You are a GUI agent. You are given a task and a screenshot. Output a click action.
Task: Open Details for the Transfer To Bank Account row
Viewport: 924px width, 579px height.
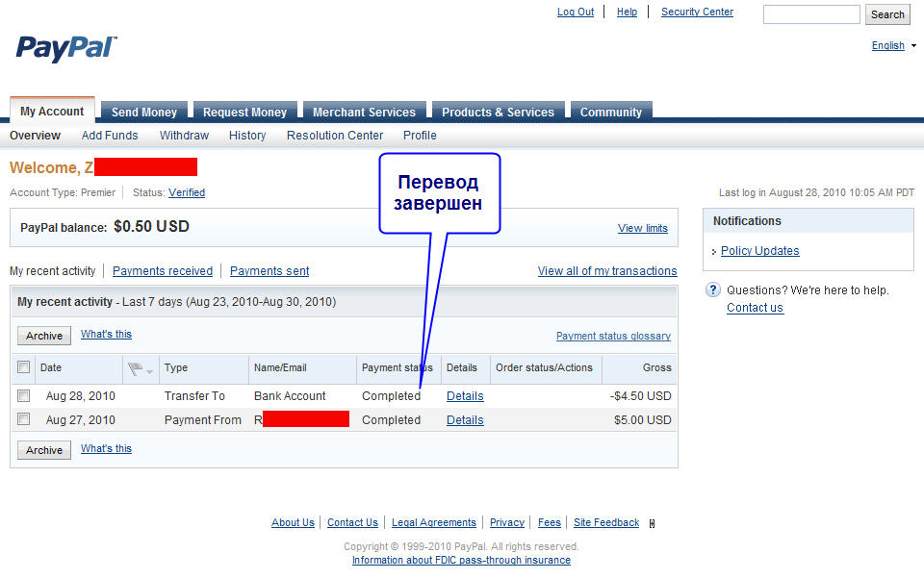pyautogui.click(x=465, y=396)
